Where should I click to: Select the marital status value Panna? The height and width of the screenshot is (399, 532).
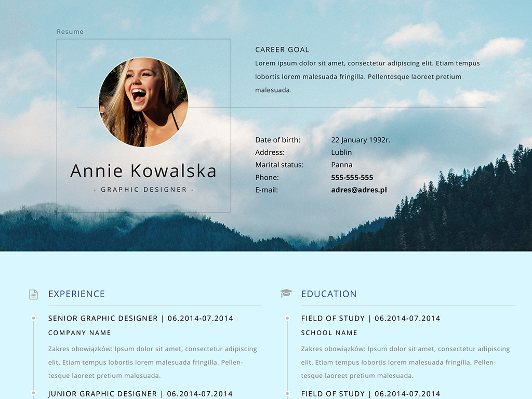click(x=342, y=165)
